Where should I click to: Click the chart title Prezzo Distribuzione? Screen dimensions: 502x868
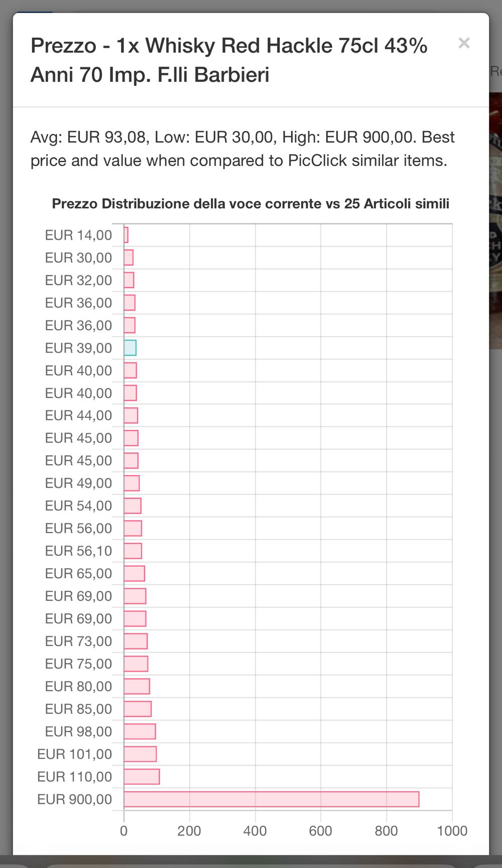click(x=250, y=204)
